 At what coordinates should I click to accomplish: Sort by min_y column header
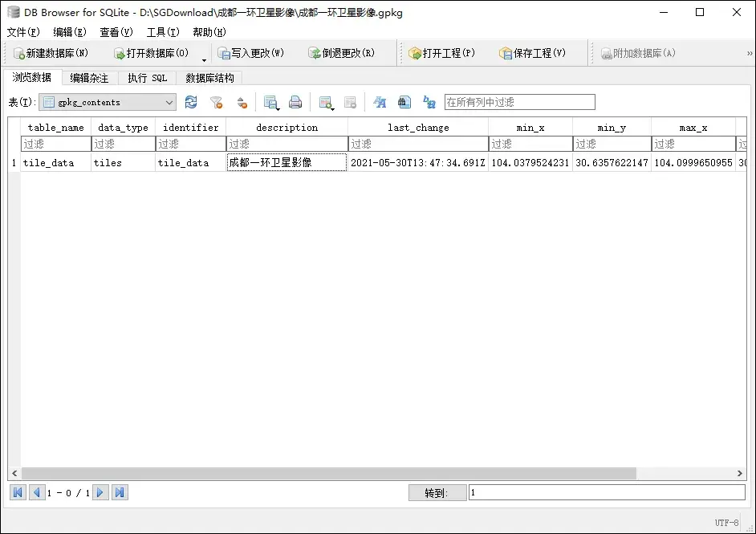[x=612, y=128]
